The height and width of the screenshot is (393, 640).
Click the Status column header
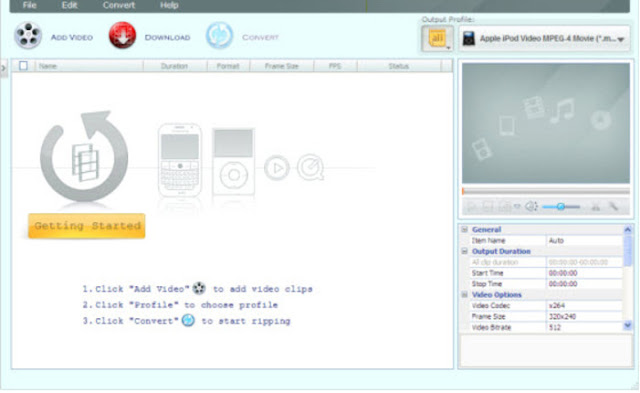coord(399,66)
